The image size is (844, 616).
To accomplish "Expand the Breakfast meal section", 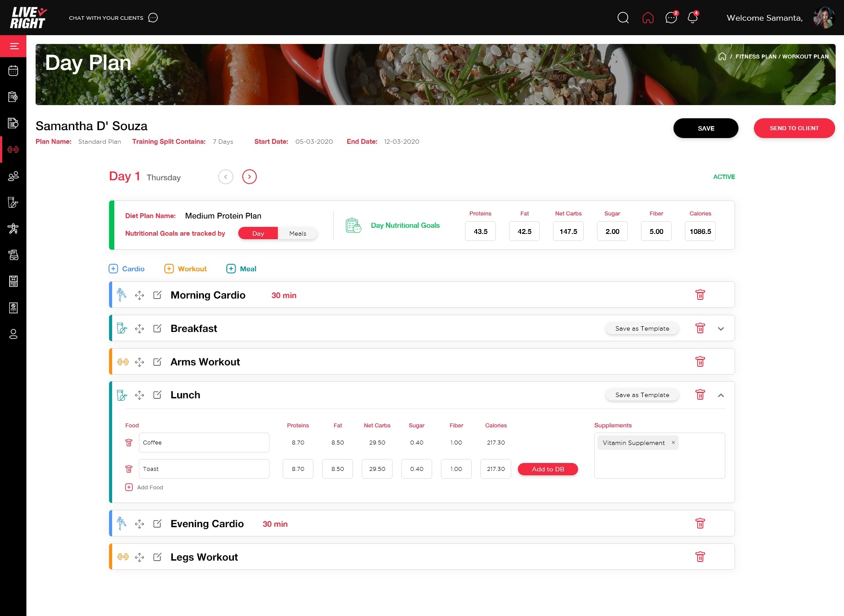I will tap(721, 328).
